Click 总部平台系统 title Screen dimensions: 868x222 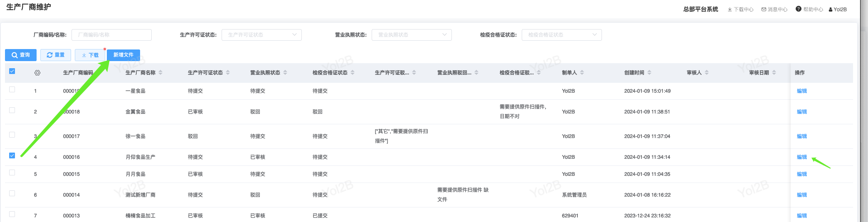(x=701, y=9)
